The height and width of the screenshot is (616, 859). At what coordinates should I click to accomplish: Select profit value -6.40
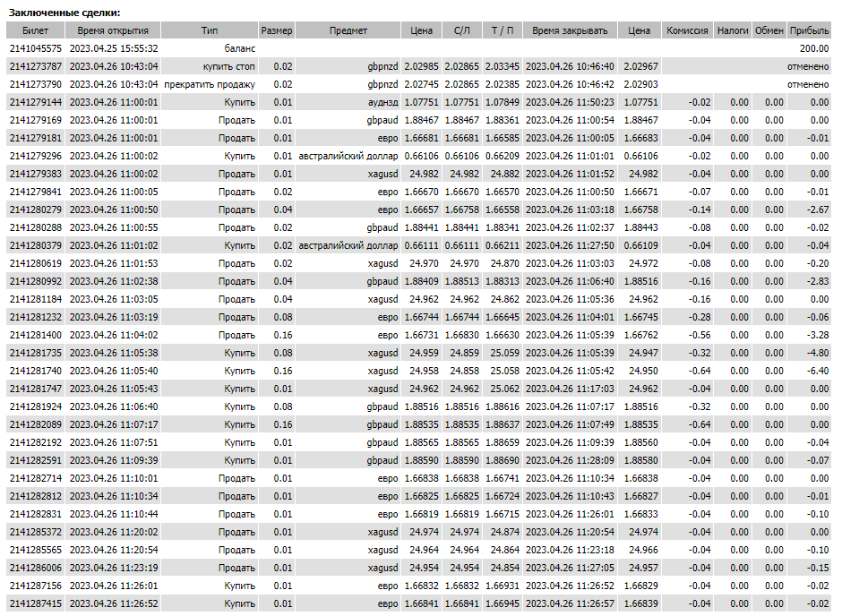[x=818, y=371]
